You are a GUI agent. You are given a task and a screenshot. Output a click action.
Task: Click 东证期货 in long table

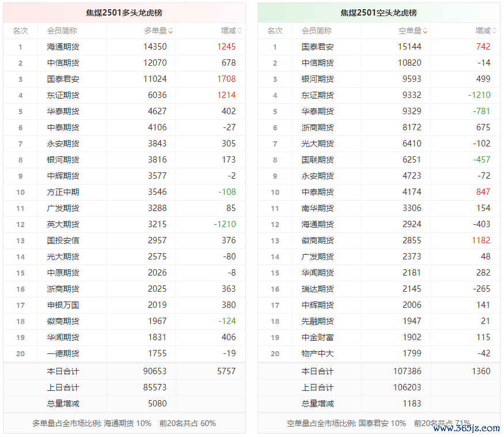[x=63, y=95]
